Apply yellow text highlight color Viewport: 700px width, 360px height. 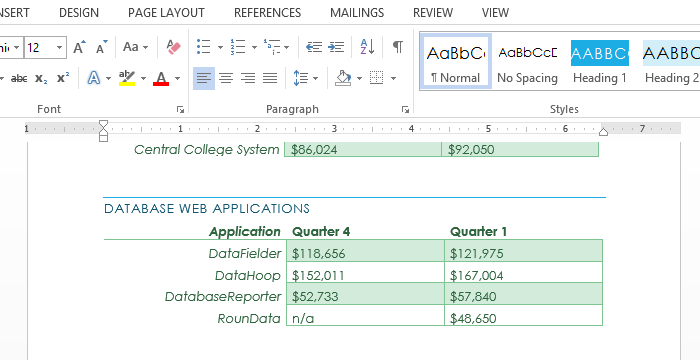click(x=127, y=79)
